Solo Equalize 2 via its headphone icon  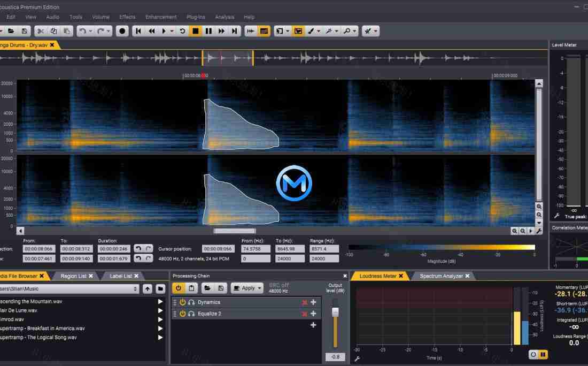click(191, 314)
